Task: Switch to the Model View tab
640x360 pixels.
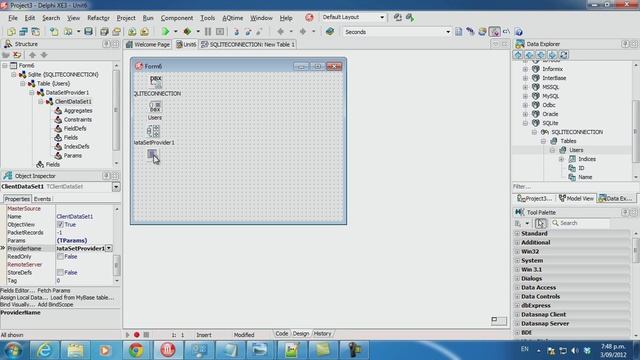Action: click(576, 198)
